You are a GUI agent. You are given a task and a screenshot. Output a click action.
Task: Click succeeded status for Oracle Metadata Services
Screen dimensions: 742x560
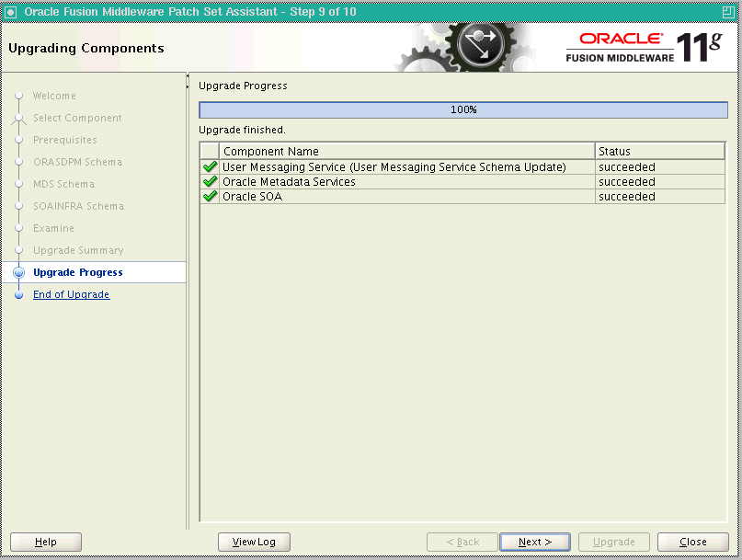point(626,182)
